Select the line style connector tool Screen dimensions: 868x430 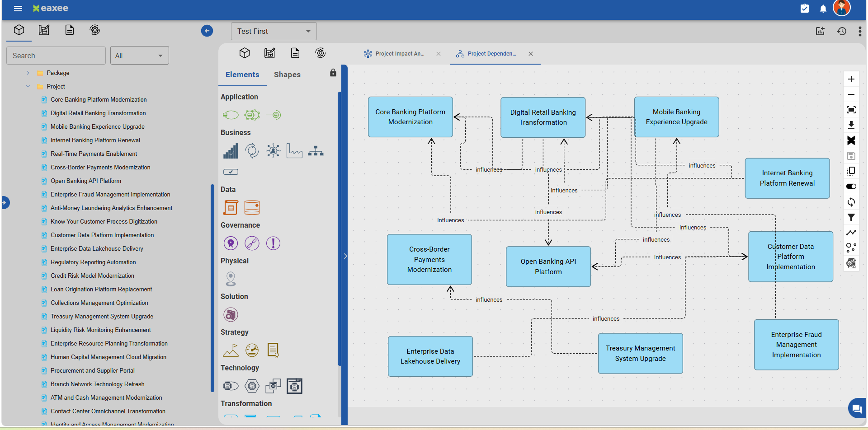coord(851,233)
